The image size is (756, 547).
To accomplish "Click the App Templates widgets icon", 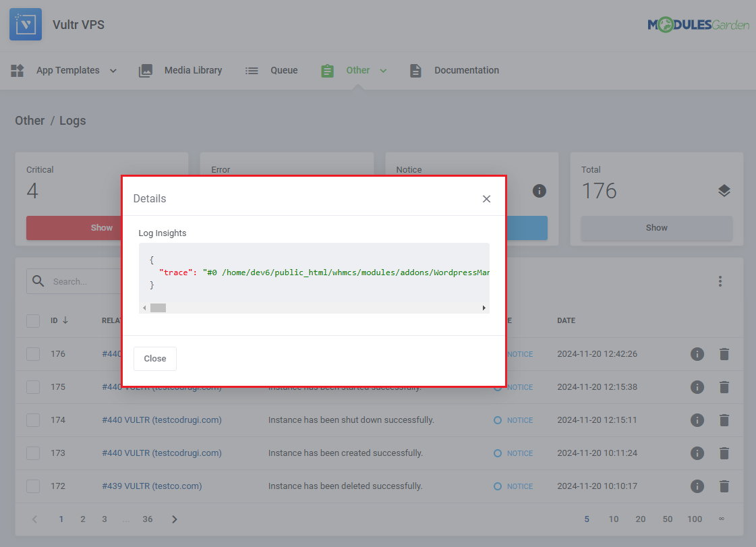I will coord(18,70).
